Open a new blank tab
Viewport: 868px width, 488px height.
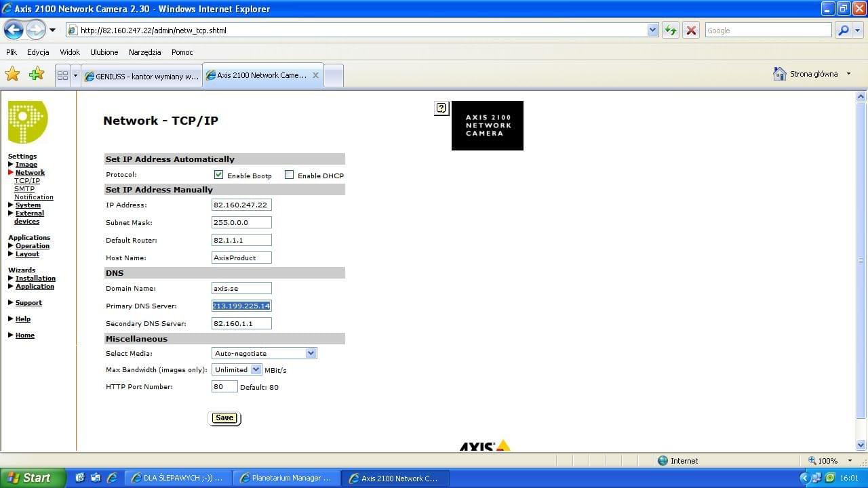[333, 76]
